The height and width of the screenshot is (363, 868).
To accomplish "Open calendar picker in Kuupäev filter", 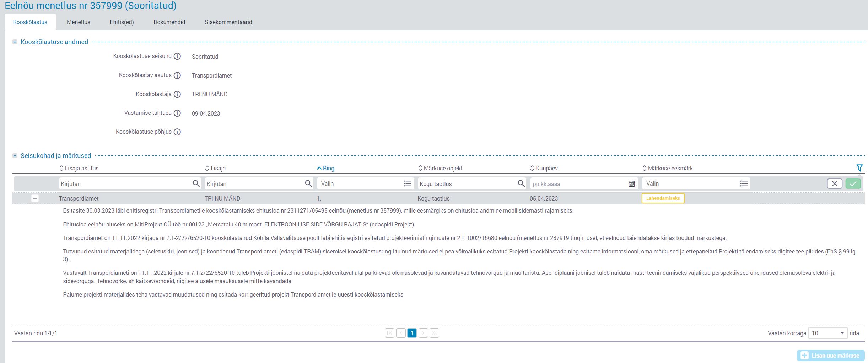I will (x=631, y=184).
